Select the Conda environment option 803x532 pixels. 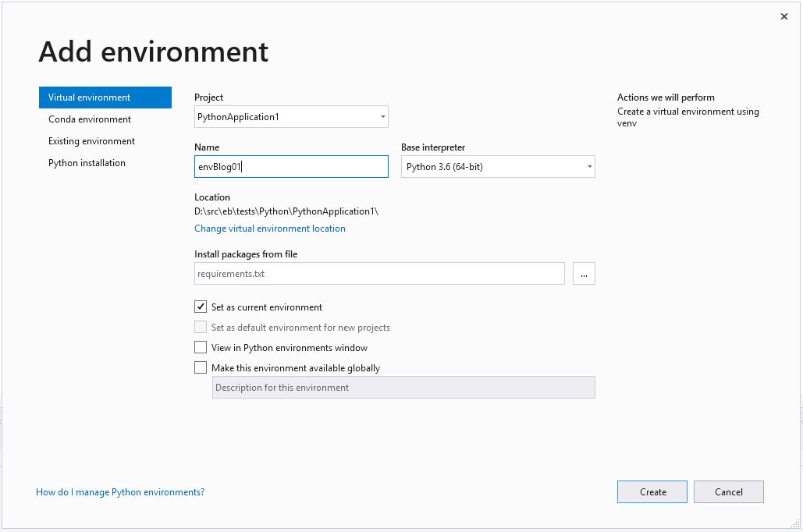(88, 119)
